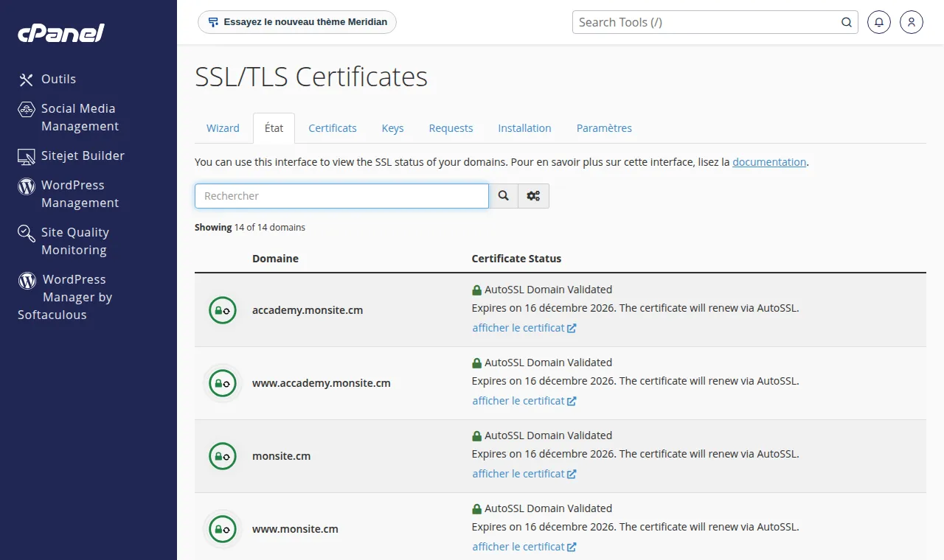Open Social Media Management icon
This screenshot has width=944, height=560.
pyautogui.click(x=27, y=109)
